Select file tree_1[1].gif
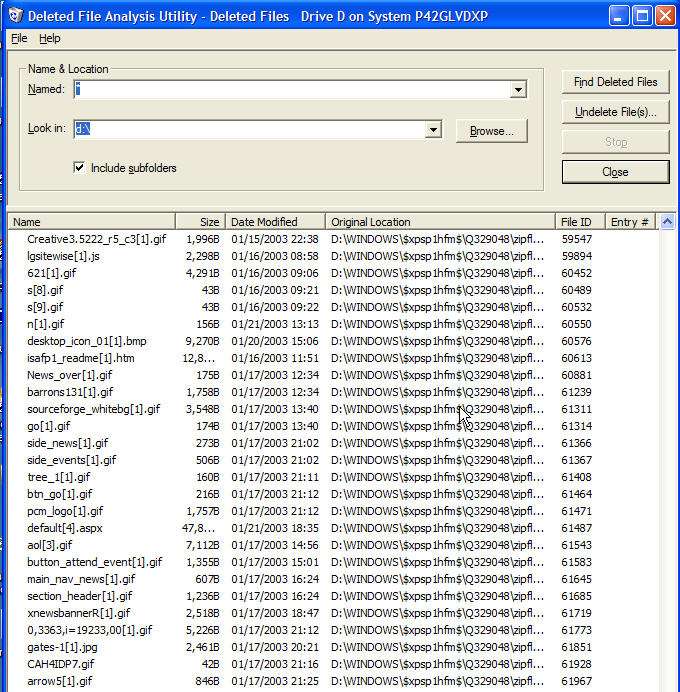The width and height of the screenshot is (680, 692). pyautogui.click(x=59, y=477)
